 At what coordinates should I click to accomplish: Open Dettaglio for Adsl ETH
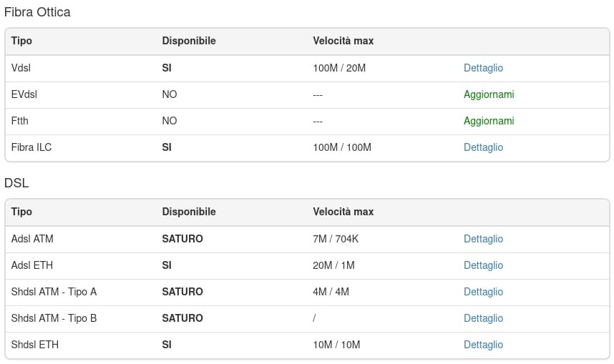(483, 266)
